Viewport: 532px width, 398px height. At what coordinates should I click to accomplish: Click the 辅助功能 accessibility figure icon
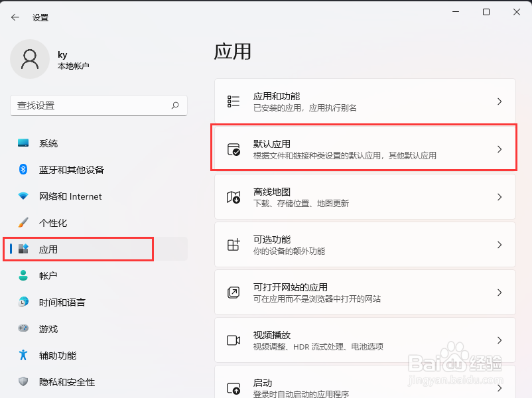23,355
